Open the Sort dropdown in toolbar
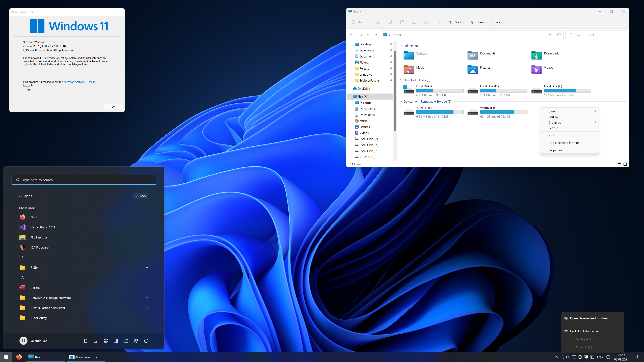 point(457,22)
